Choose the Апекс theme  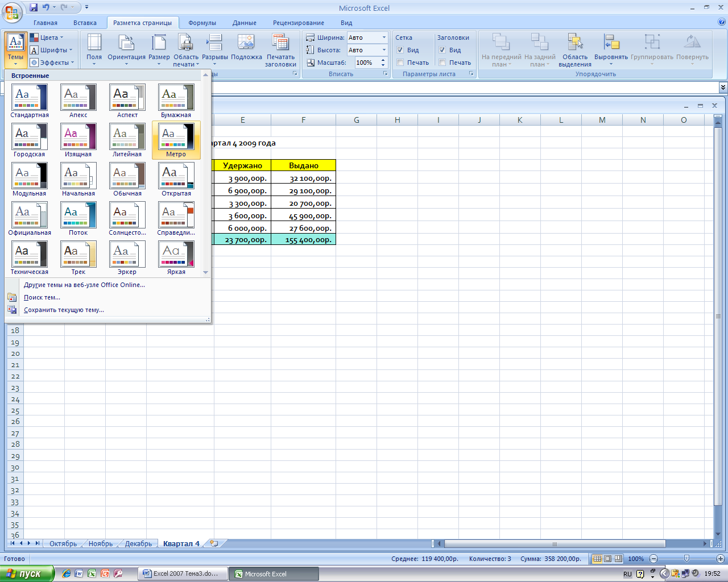pos(78,101)
